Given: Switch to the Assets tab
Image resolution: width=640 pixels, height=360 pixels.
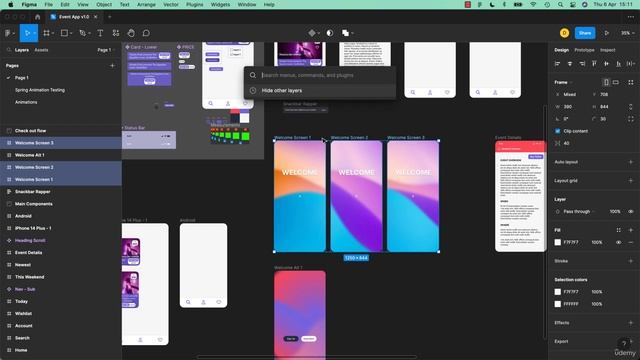Looking at the screenshot, I should [x=41, y=50].
